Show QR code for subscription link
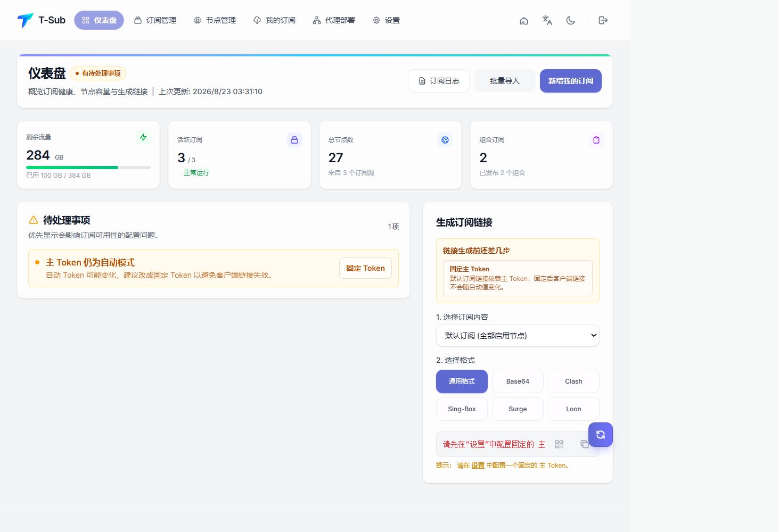 [559, 444]
